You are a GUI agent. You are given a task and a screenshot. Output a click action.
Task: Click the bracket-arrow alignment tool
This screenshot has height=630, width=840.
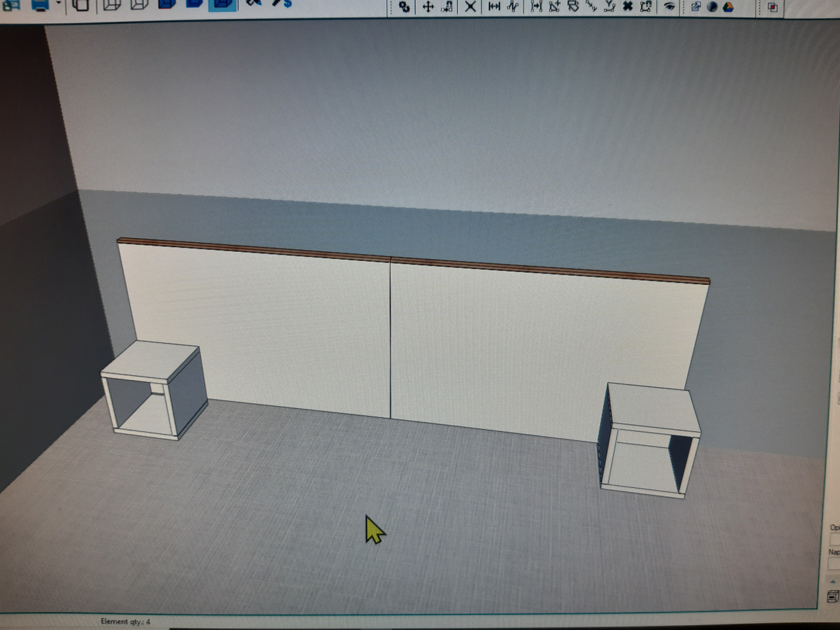pyautogui.click(x=537, y=7)
